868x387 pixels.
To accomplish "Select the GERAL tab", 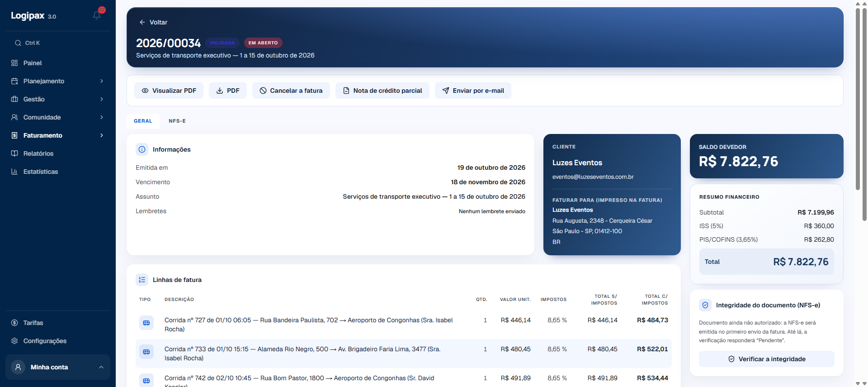I will [143, 121].
